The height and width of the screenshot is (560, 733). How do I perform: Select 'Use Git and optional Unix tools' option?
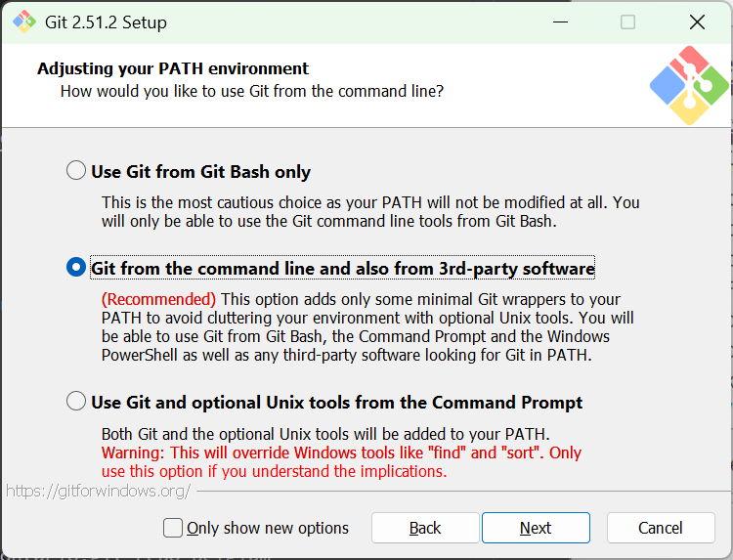[76, 401]
